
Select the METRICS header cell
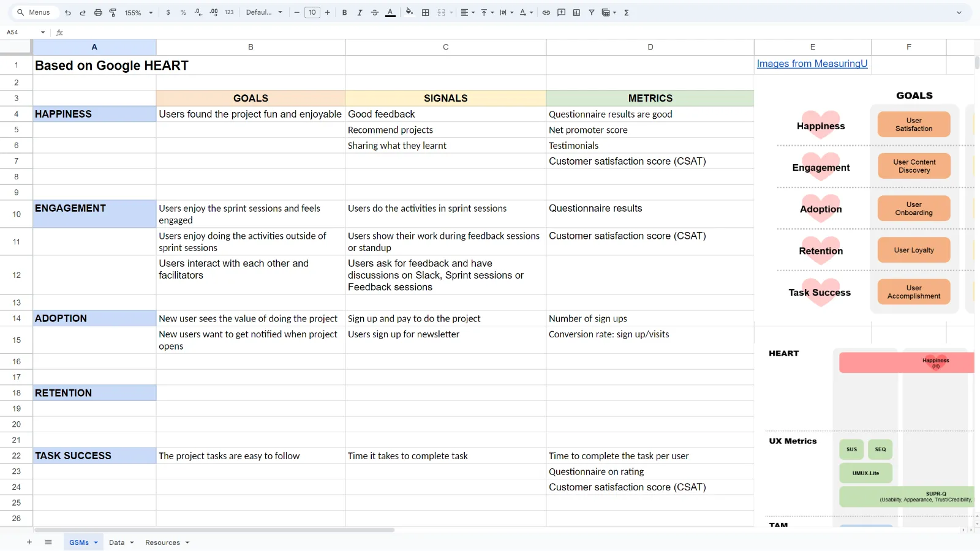click(650, 98)
